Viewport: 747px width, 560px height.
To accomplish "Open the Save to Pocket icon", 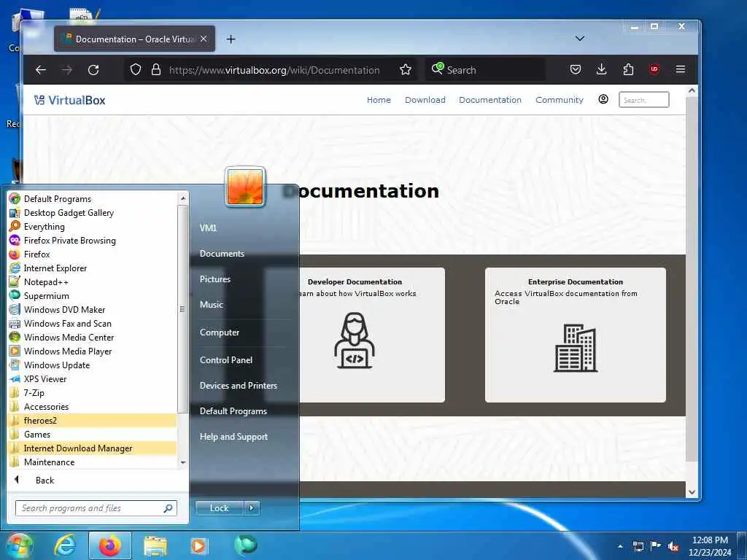I will [576, 70].
